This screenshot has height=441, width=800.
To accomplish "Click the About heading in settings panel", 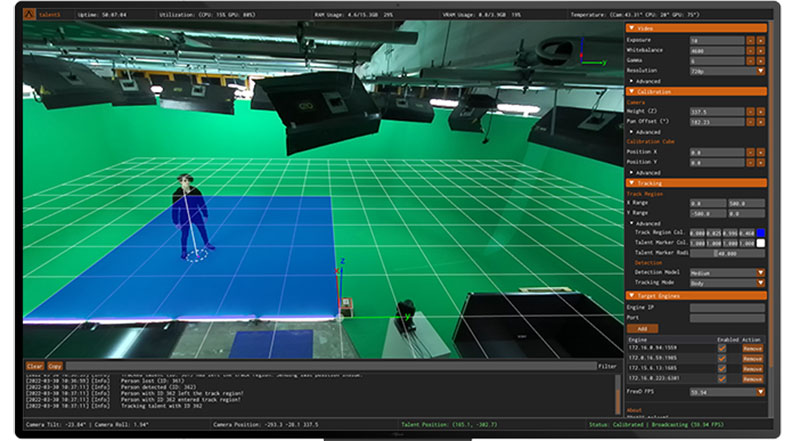I will point(634,410).
